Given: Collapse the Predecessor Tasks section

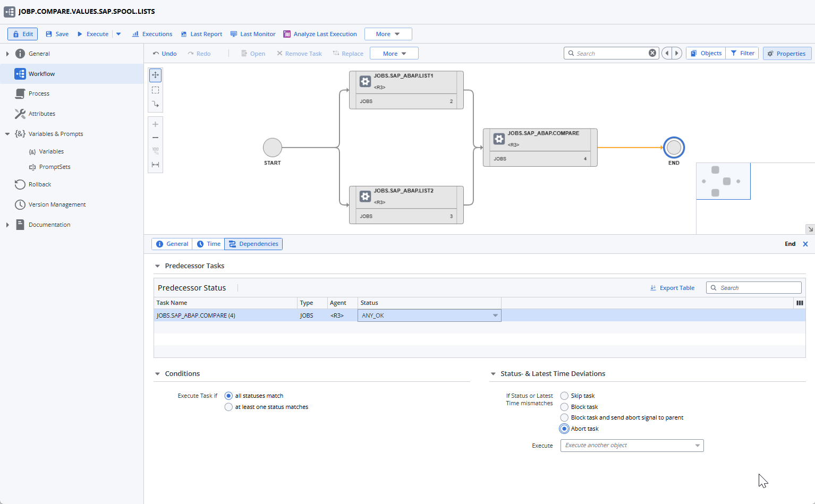Looking at the screenshot, I should tap(157, 266).
